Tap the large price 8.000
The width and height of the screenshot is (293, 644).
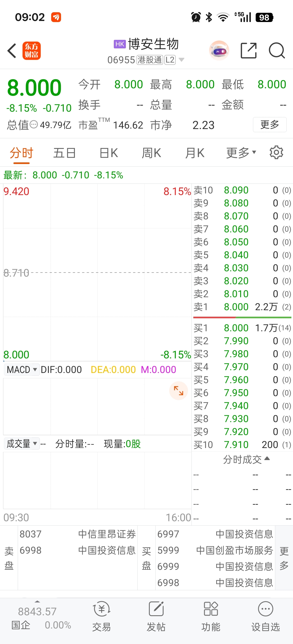coord(34,88)
